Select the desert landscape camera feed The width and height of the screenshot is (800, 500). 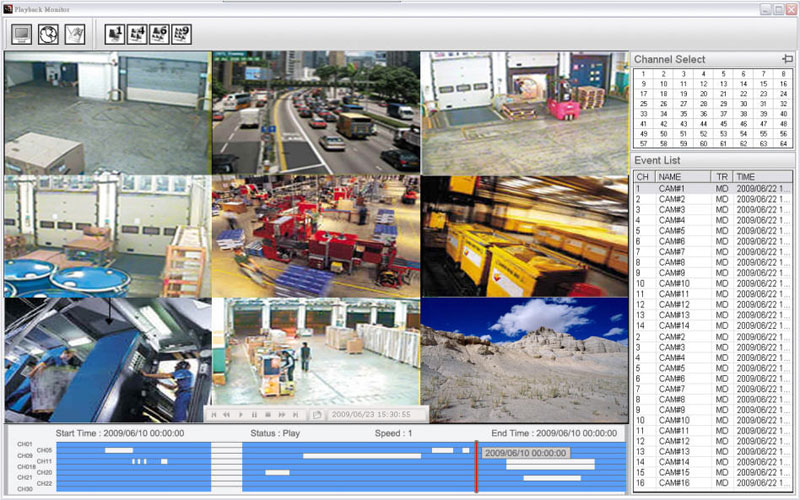click(524, 359)
